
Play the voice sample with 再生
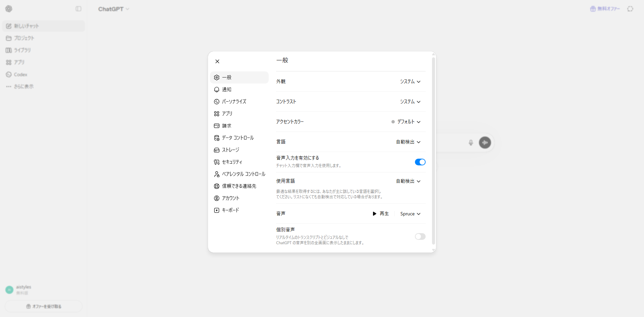(381, 214)
